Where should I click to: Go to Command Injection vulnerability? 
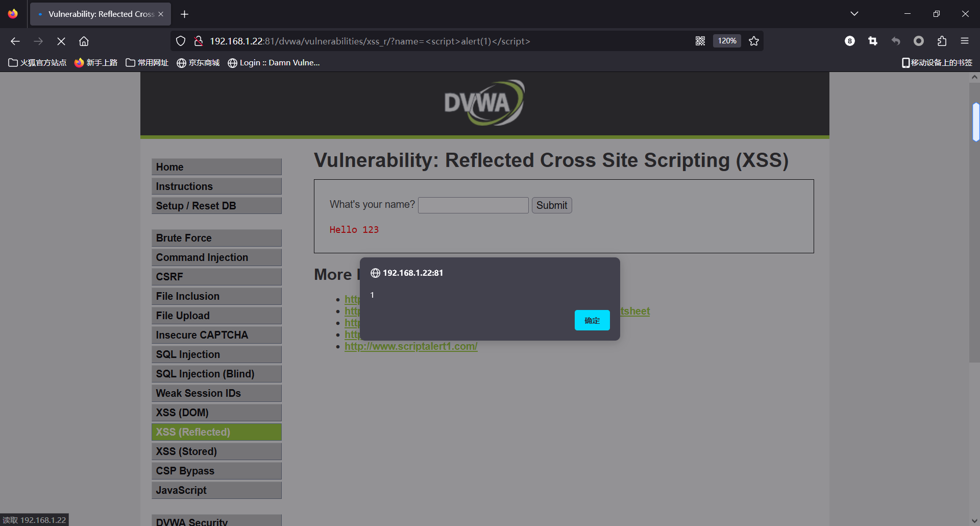(x=216, y=257)
